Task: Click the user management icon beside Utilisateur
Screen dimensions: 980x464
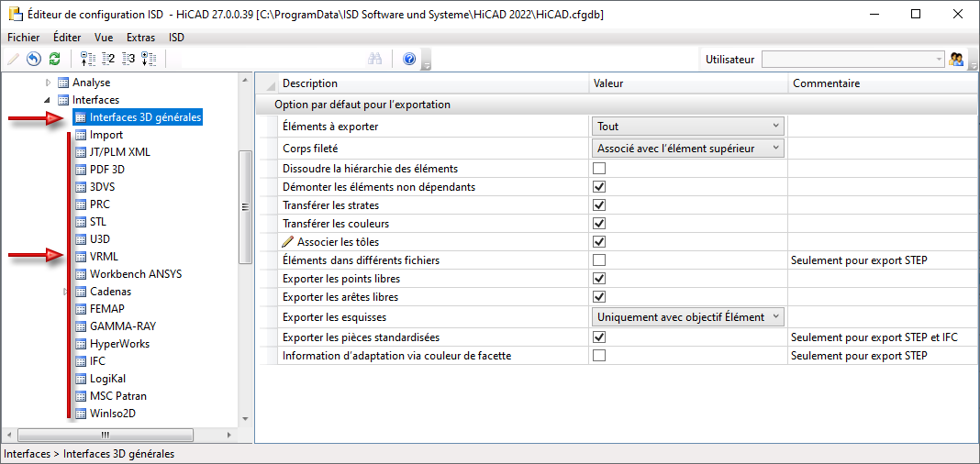Action: pos(956,59)
